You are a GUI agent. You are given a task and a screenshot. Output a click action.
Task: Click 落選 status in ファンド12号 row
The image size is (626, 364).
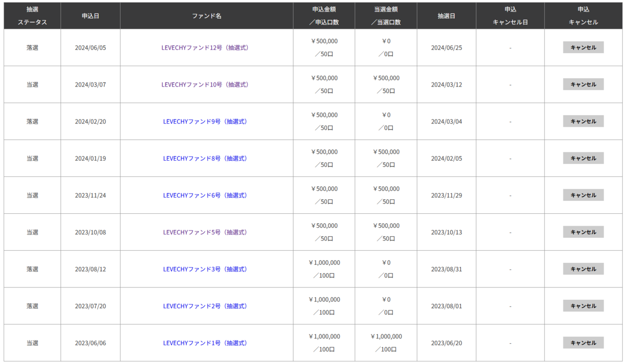point(32,47)
